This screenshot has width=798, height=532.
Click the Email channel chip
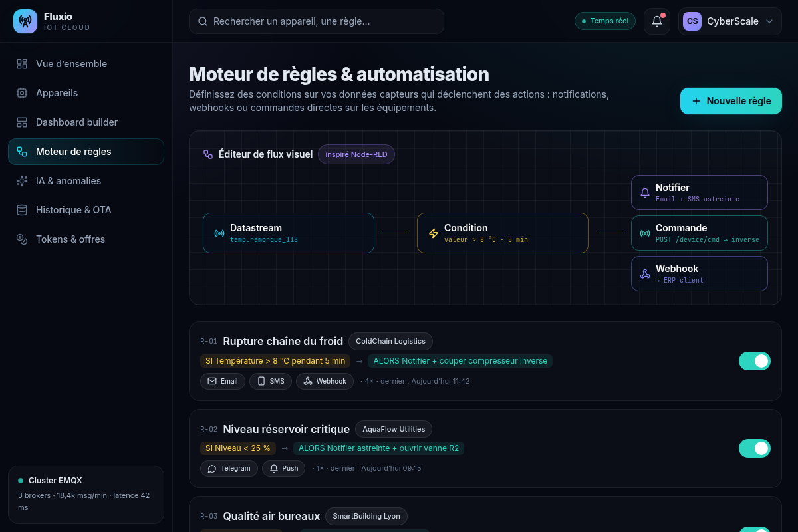coord(222,381)
